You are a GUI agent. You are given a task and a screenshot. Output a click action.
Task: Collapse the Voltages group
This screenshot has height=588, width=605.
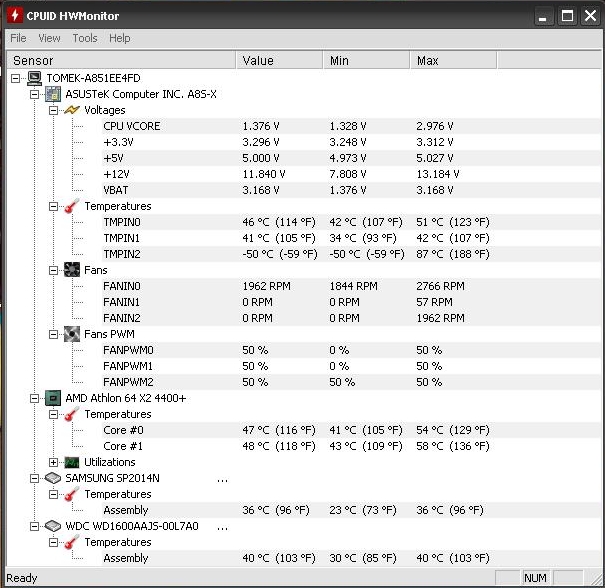(53, 110)
